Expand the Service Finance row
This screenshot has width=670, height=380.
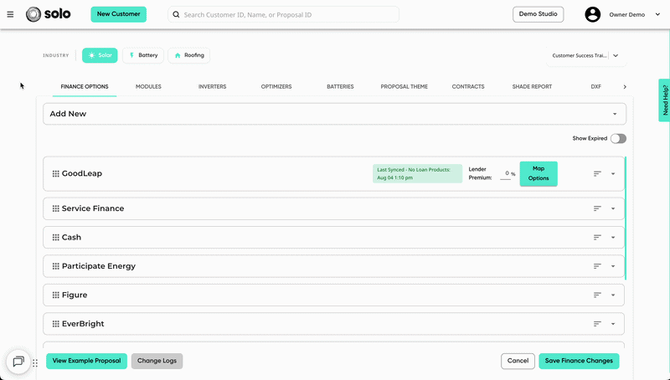[x=613, y=209]
